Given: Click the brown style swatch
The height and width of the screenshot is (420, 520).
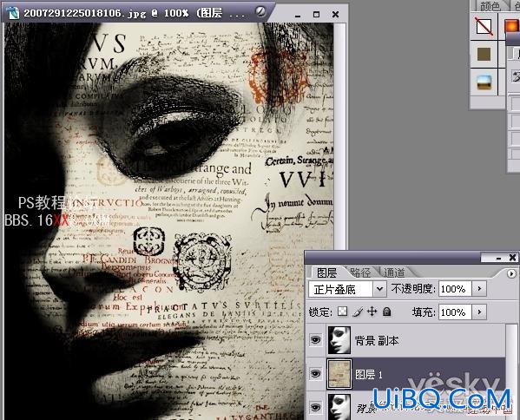Looking at the screenshot, I should [484, 54].
